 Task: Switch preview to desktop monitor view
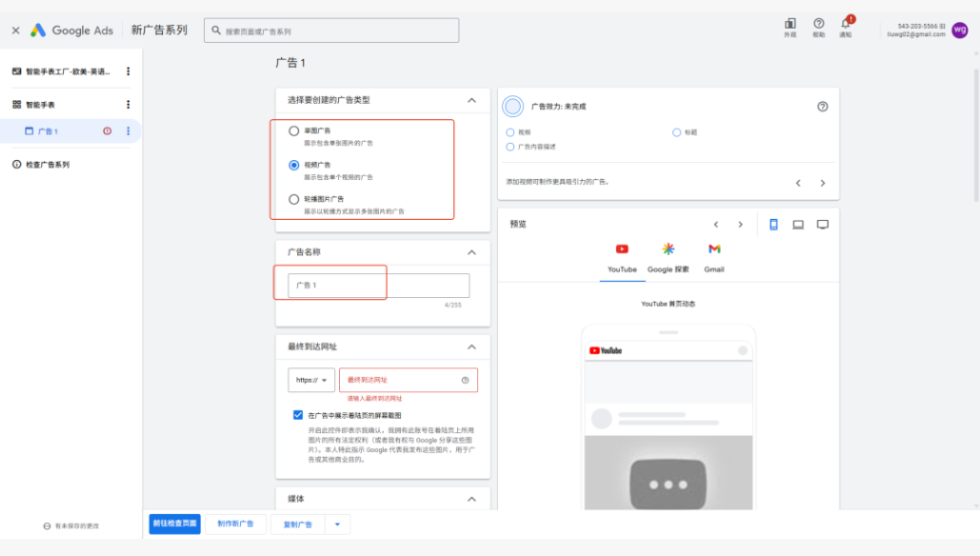(x=823, y=225)
